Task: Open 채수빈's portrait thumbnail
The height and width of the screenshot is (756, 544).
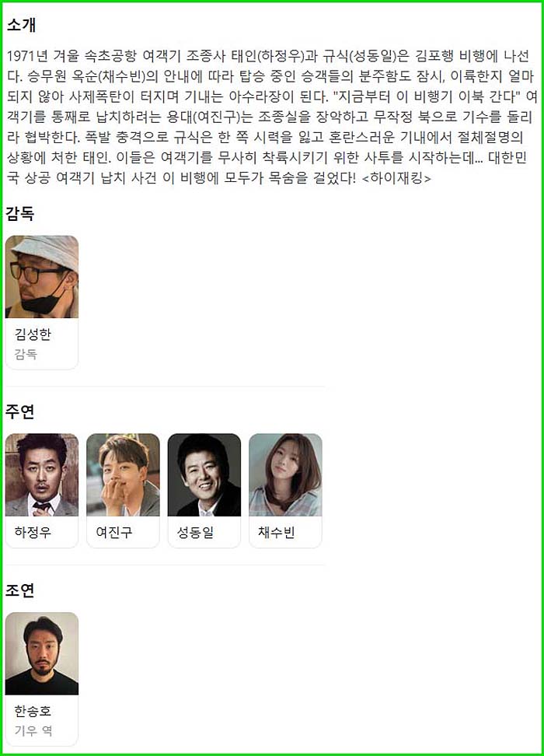Action: tap(285, 475)
